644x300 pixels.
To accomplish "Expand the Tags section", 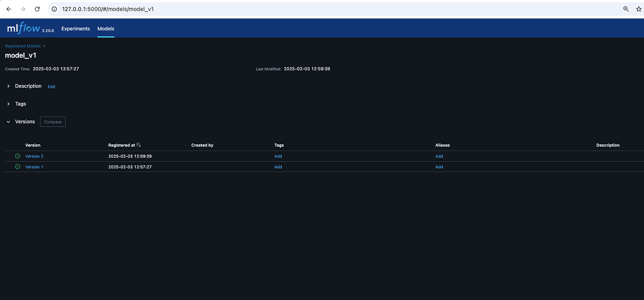I will tap(8, 104).
